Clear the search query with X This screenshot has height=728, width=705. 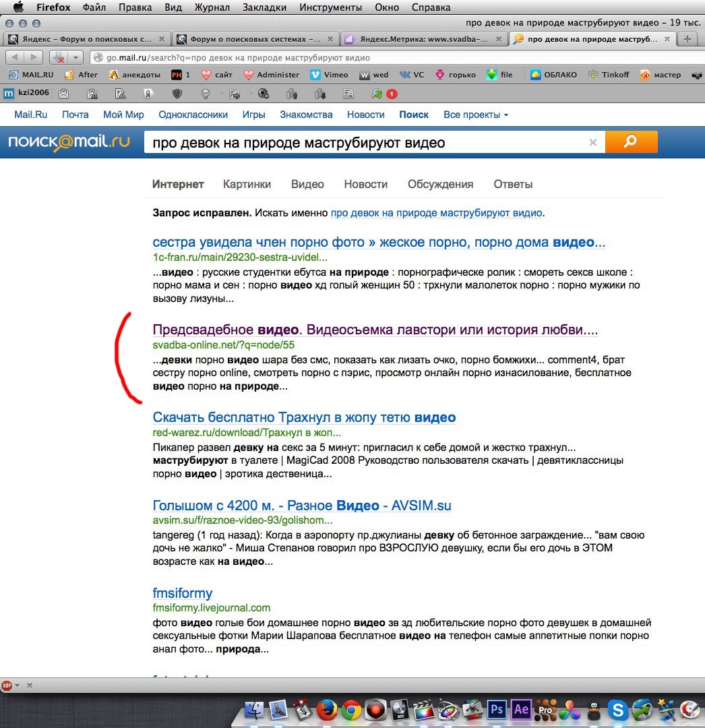pos(592,142)
